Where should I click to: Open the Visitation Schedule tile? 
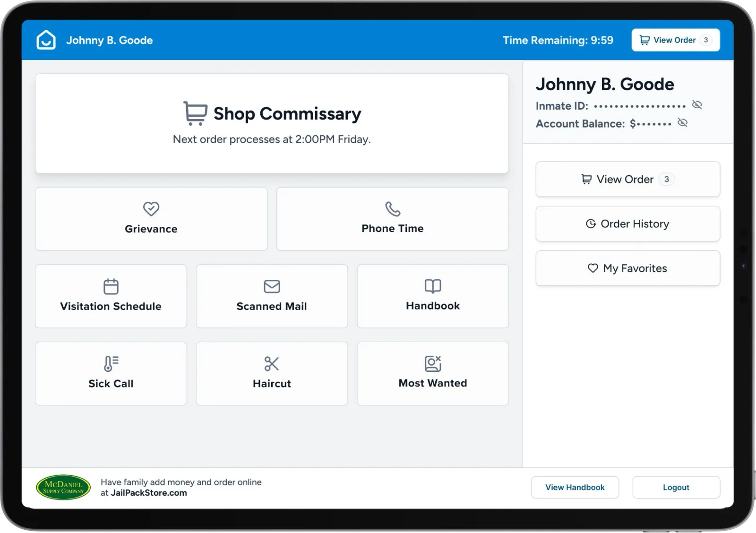[x=111, y=296]
